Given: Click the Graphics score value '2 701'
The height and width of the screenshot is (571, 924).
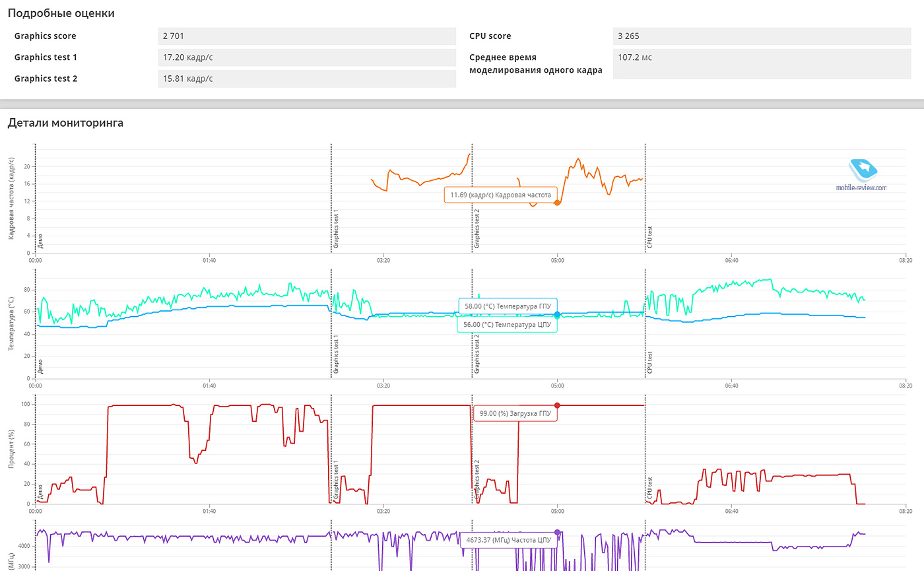Looking at the screenshot, I should pos(308,36).
